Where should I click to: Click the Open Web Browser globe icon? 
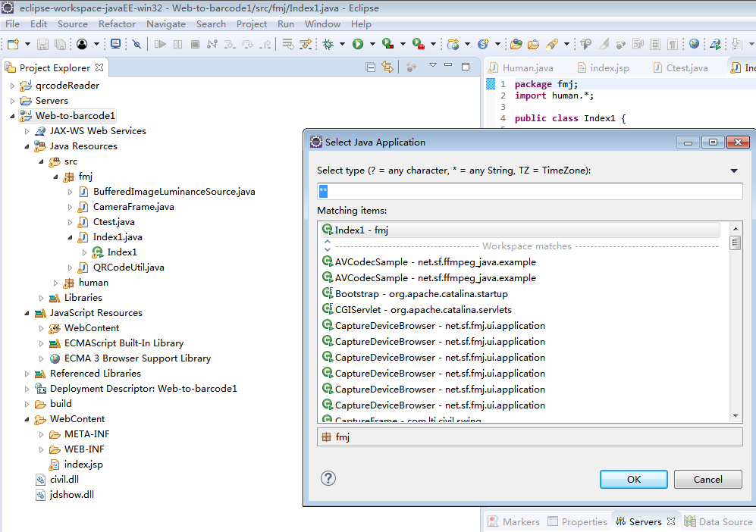coord(694,44)
